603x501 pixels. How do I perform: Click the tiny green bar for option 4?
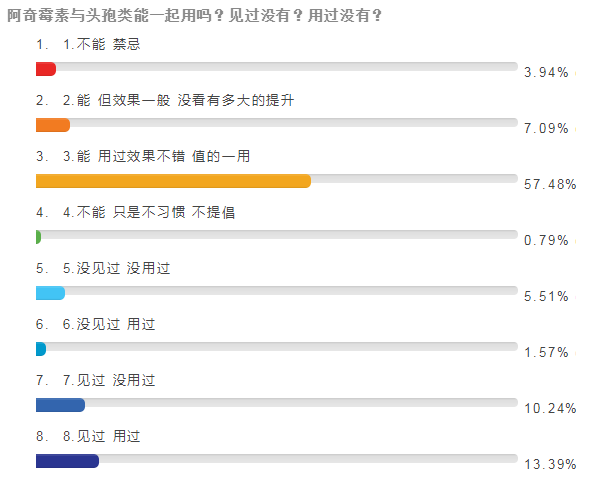38,237
